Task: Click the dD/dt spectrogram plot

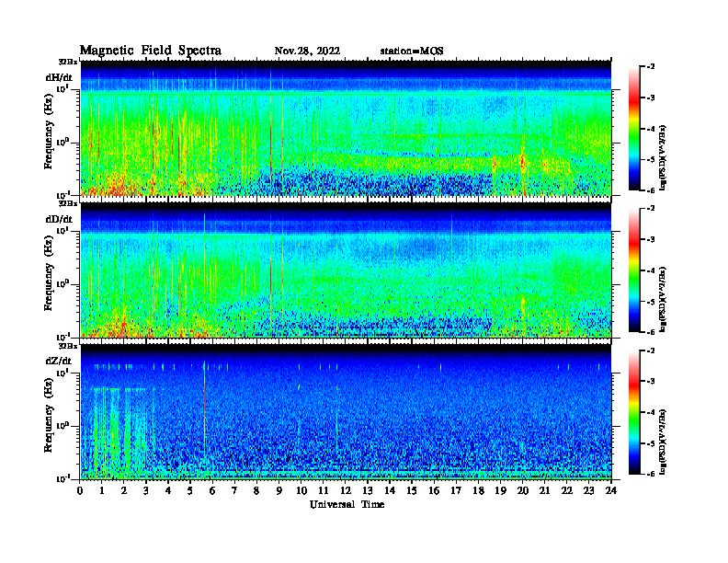Action: click(x=346, y=270)
